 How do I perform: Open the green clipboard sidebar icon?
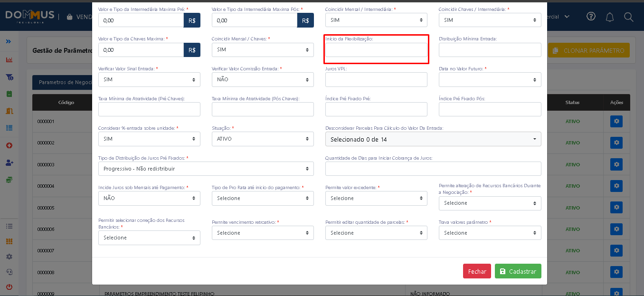click(9, 94)
